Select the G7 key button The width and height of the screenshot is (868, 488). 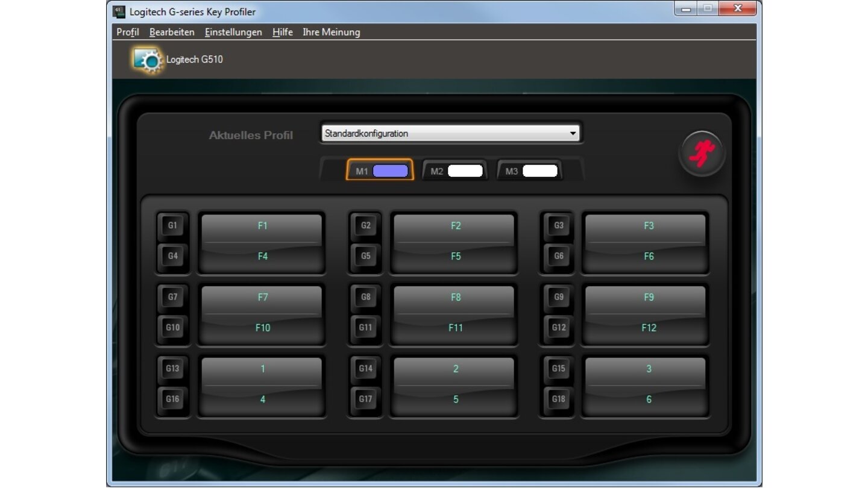tap(173, 297)
